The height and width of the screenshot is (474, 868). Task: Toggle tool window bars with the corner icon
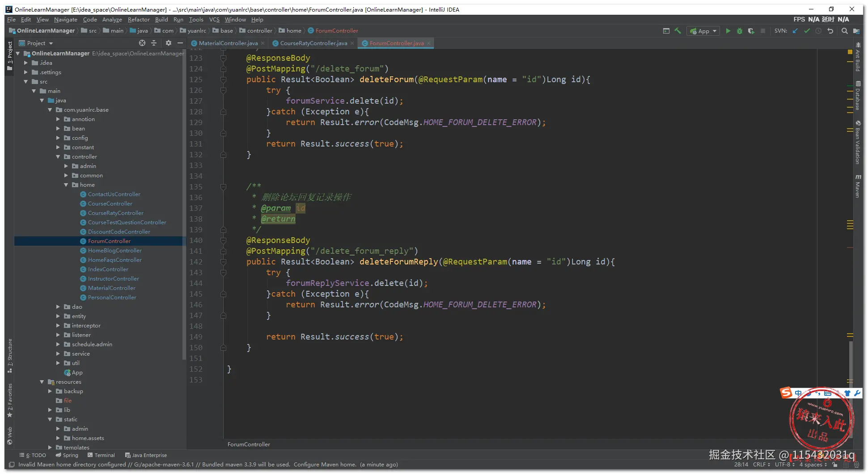[12, 465]
